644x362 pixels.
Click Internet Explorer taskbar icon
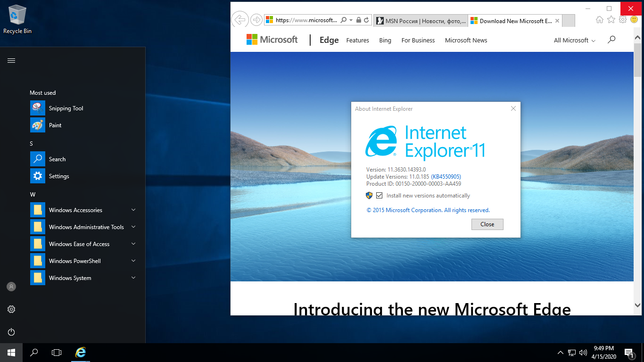tap(81, 353)
